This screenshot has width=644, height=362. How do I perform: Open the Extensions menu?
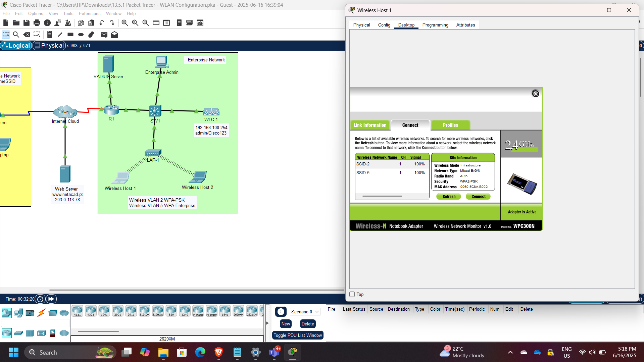tap(89, 13)
